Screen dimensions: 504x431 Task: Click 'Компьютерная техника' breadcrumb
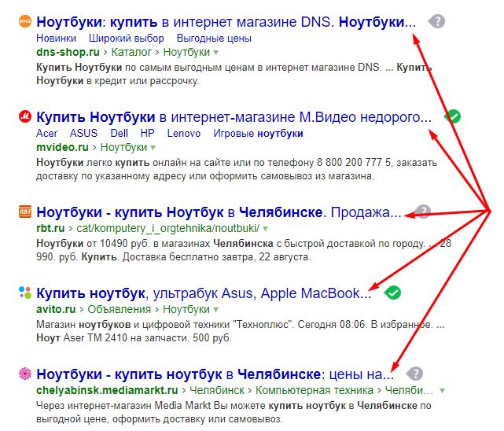pyautogui.click(x=315, y=390)
